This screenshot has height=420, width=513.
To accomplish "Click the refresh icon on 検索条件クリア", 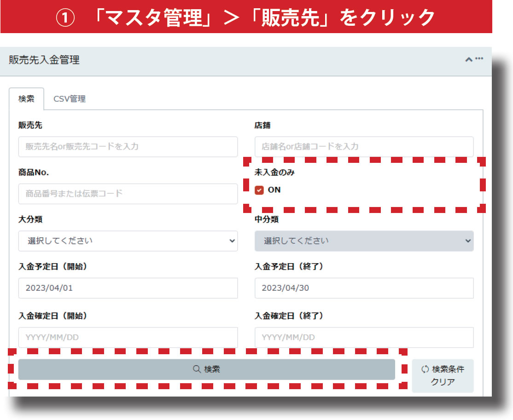I will coord(425,369).
